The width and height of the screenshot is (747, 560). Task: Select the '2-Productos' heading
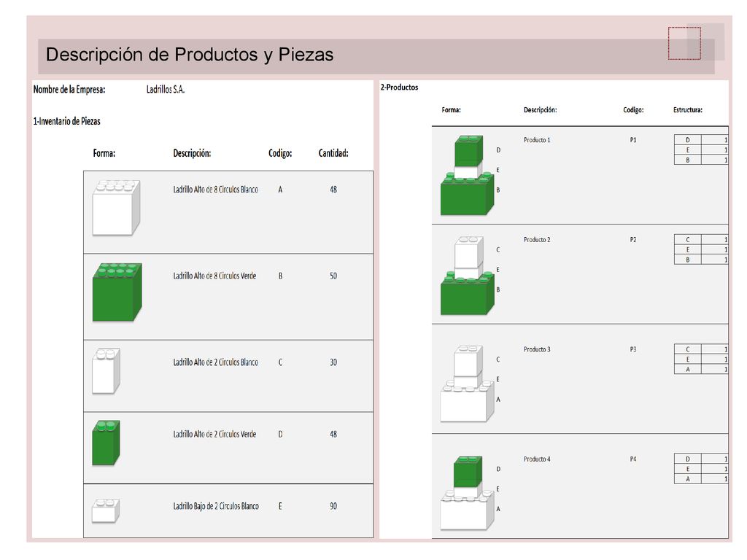[x=399, y=87]
